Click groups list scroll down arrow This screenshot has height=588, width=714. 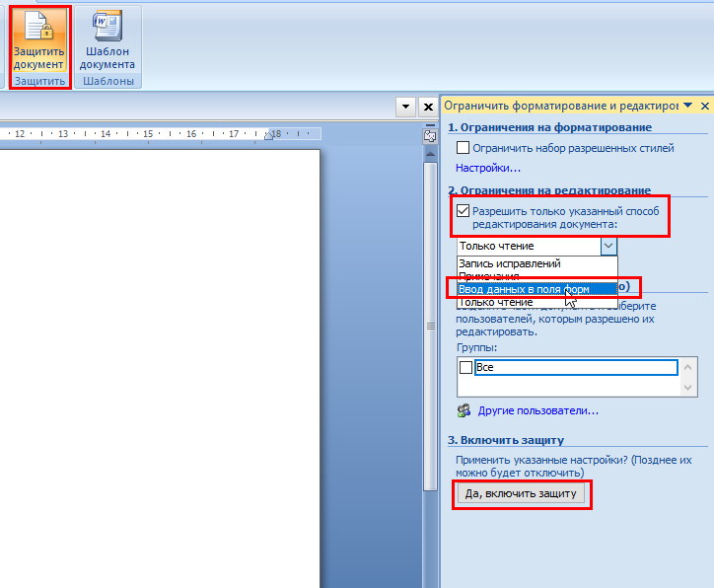(x=688, y=388)
